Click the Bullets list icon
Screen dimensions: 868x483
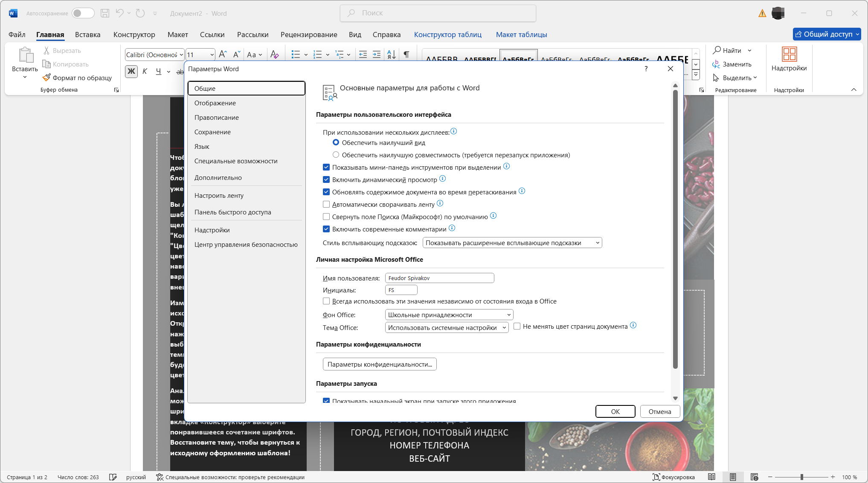pyautogui.click(x=296, y=55)
